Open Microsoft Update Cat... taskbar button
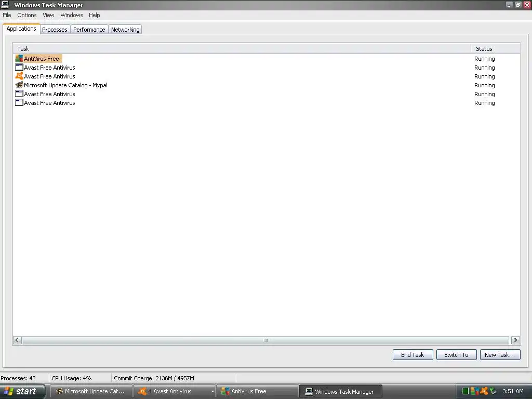 point(91,391)
